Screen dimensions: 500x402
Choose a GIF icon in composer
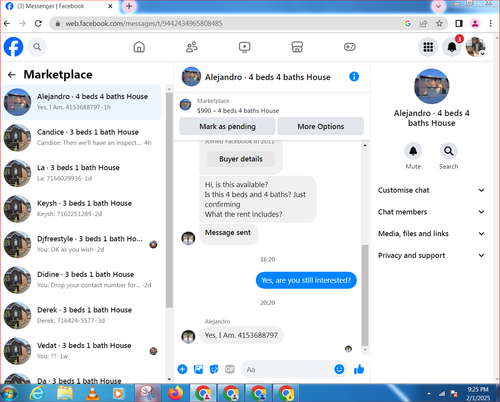(x=230, y=369)
